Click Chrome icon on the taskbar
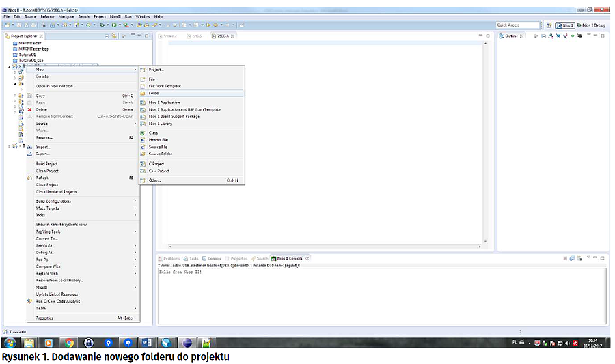This screenshot has height=364, width=615. click(x=69, y=342)
